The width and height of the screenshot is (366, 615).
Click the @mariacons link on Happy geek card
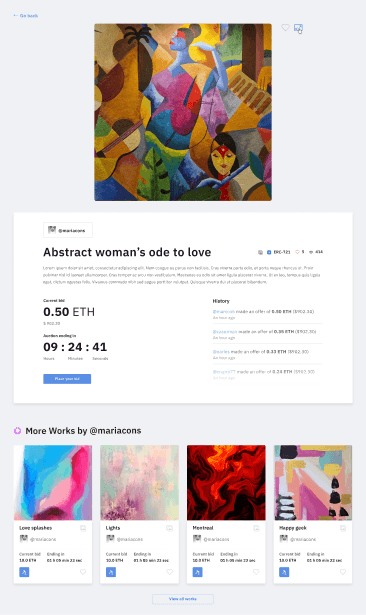(x=303, y=539)
